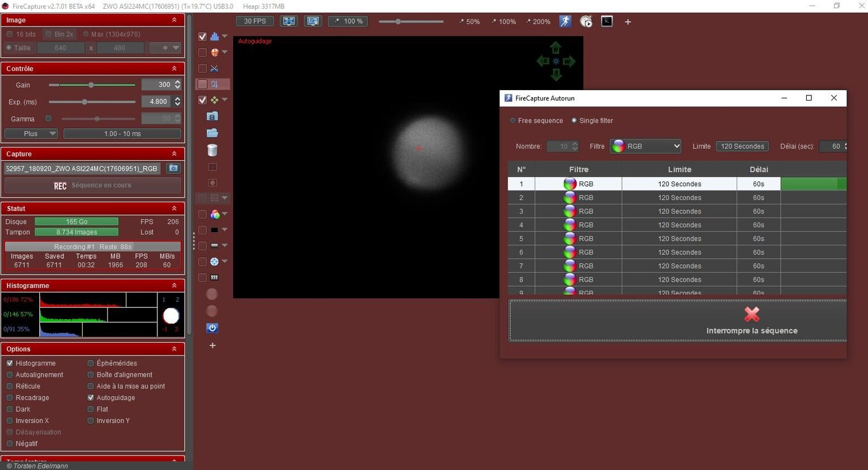
Task: Click the red X stop sequence icon
Action: 752,314
